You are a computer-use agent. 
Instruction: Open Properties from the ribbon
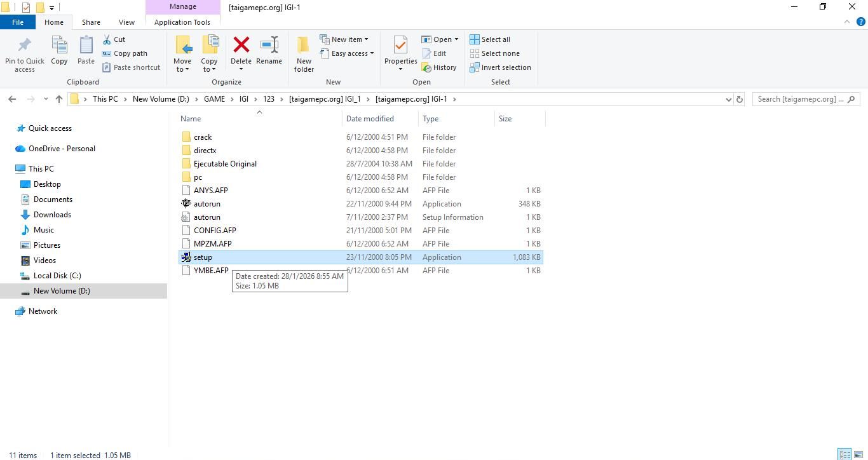click(400, 46)
